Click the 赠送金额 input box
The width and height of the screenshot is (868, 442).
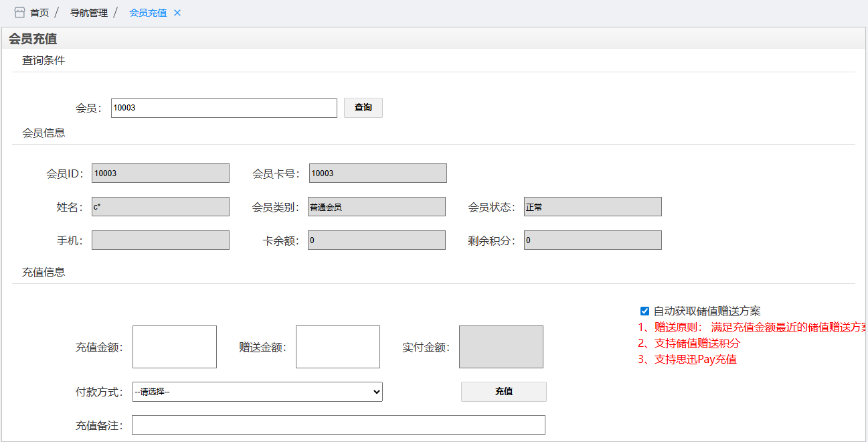coord(338,347)
